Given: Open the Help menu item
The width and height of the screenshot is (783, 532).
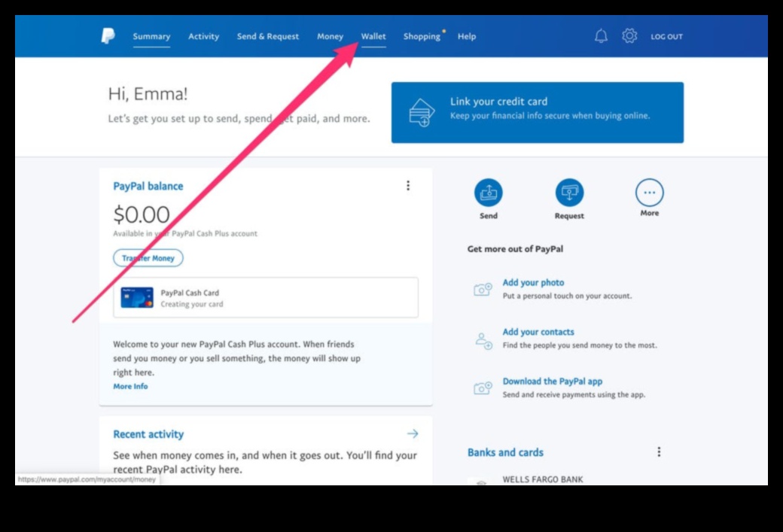Looking at the screenshot, I should point(466,36).
